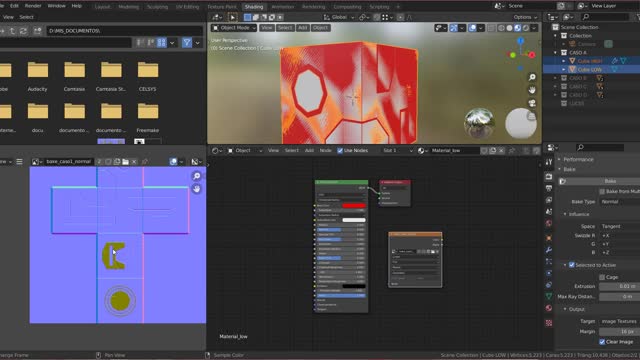Click white Subsurface Color swatch in node
The image size is (640, 360).
coord(354,220)
